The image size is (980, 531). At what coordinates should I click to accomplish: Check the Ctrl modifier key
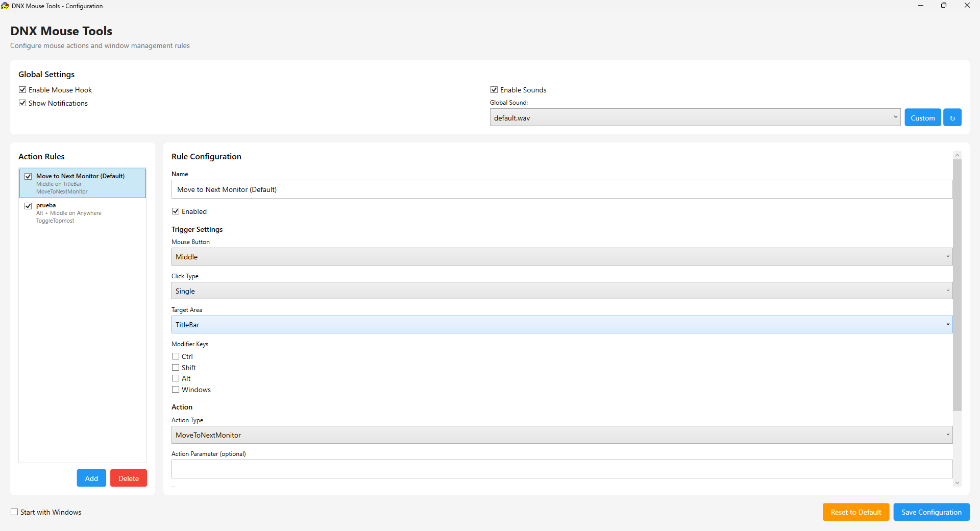pyautogui.click(x=176, y=356)
